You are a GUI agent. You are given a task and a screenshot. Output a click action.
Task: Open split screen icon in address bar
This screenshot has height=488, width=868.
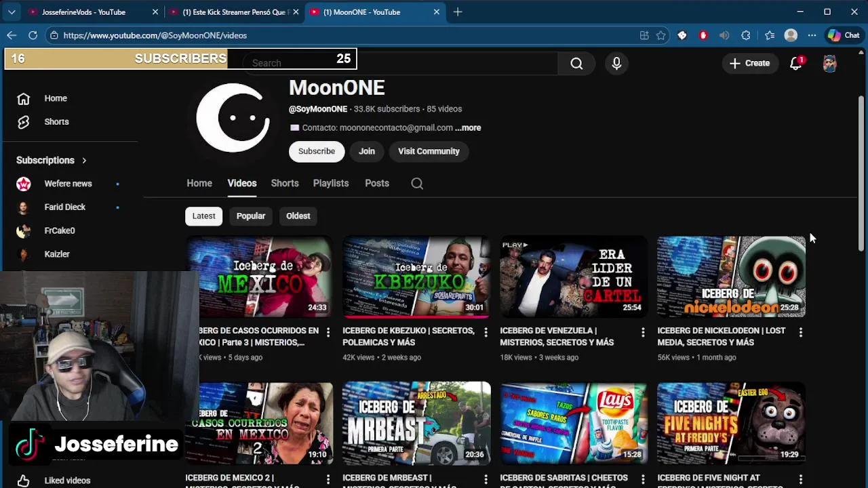pyautogui.click(x=644, y=35)
